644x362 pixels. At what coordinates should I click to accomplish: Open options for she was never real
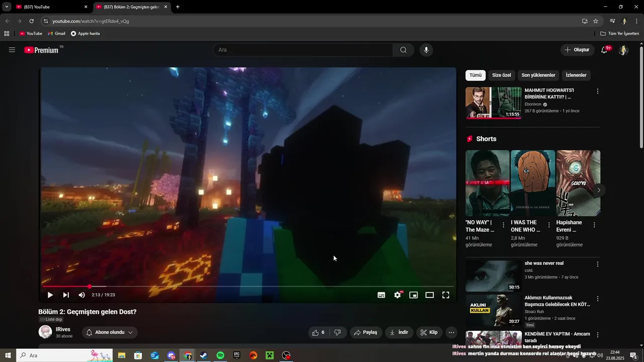coord(598,264)
